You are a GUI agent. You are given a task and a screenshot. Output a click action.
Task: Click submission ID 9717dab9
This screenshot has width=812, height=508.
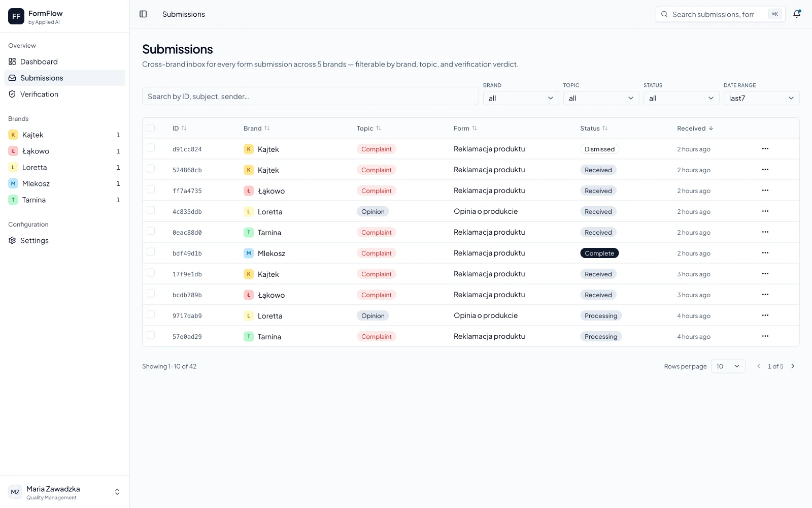[187, 316]
